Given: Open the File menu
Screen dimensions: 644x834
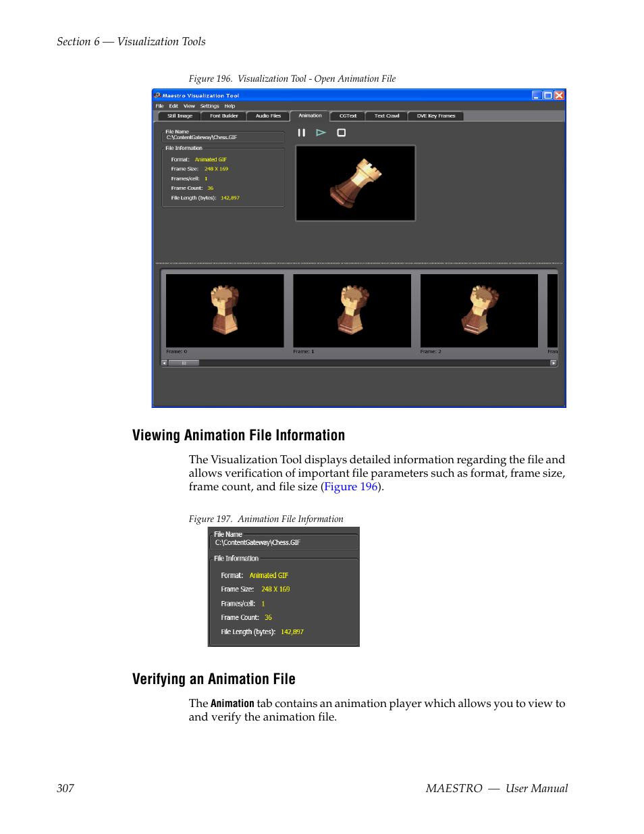Looking at the screenshot, I should [x=159, y=106].
